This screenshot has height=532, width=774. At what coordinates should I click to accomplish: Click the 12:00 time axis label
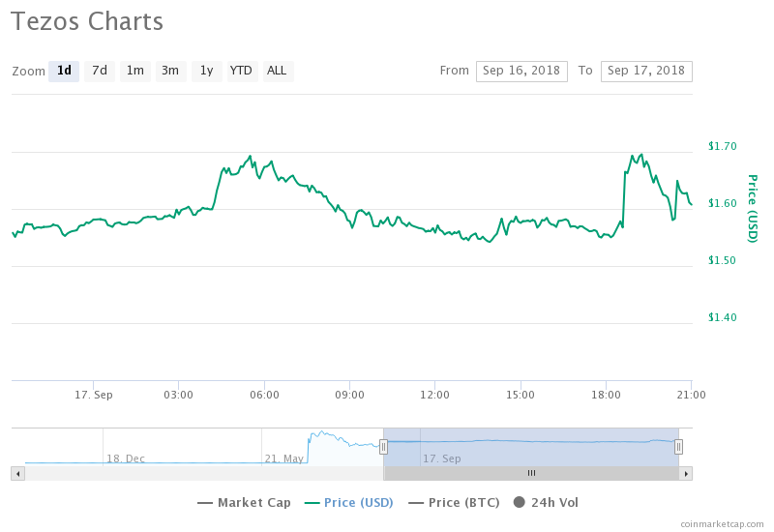434,395
